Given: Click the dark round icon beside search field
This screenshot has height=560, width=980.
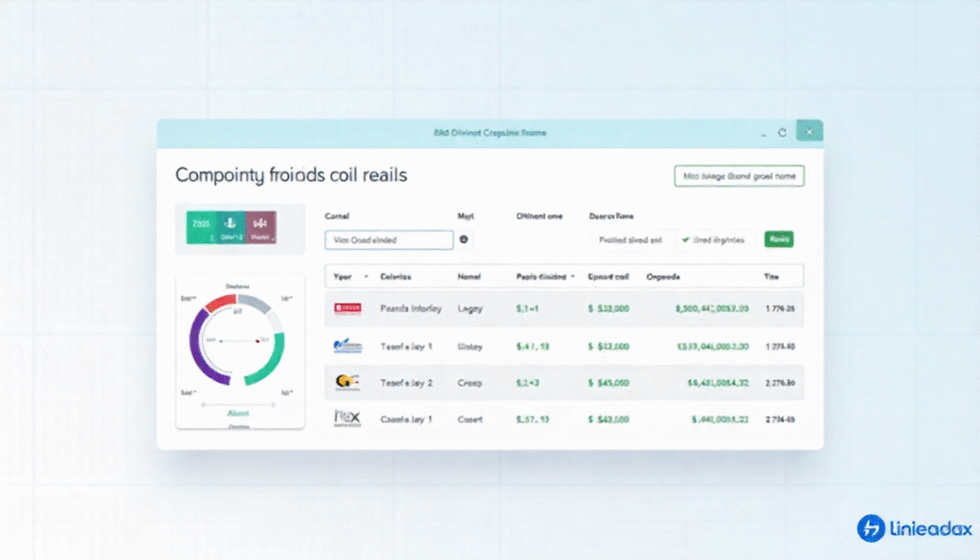Looking at the screenshot, I should point(464,240).
